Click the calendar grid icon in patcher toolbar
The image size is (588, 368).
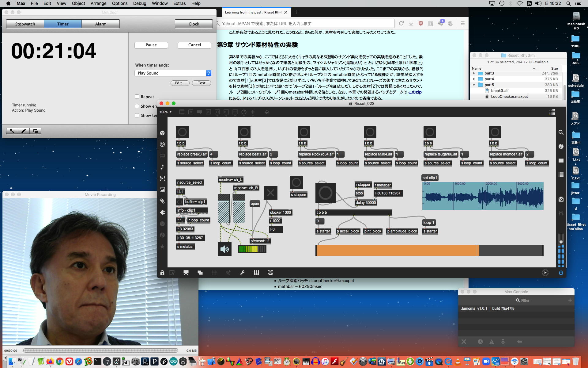click(x=552, y=112)
